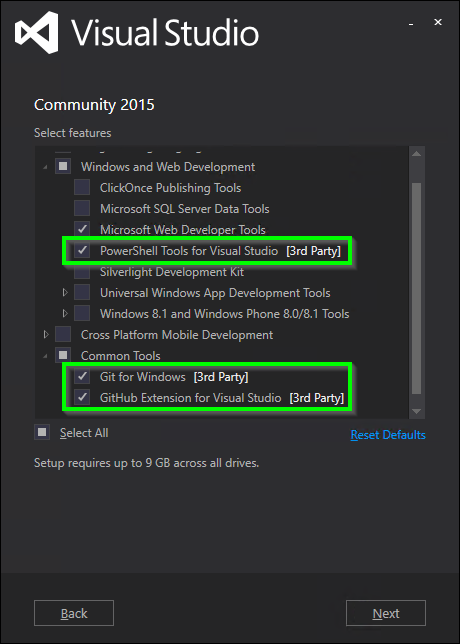The width and height of the screenshot is (460, 644).
Task: Select the Git for Windows label
Action: (x=143, y=376)
